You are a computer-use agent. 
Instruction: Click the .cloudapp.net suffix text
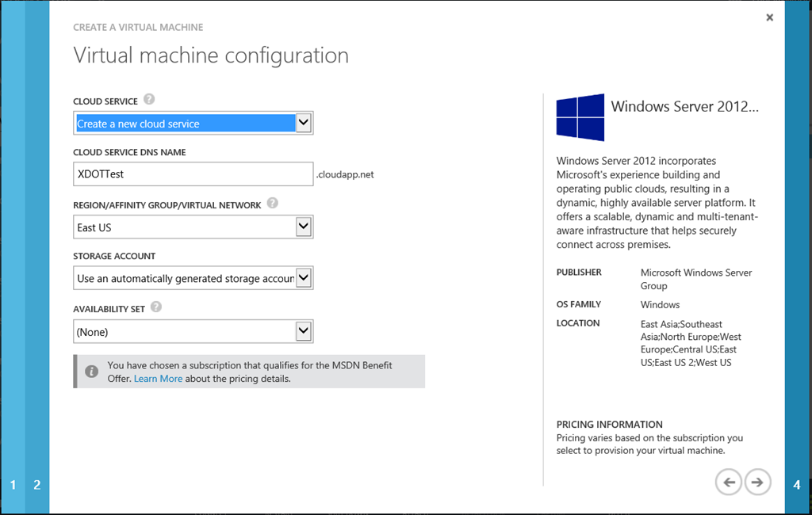345,174
